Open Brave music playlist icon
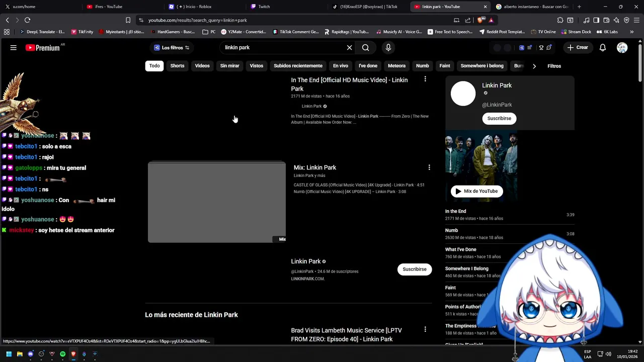The width and height of the screenshot is (644, 362). pyautogui.click(x=586, y=20)
